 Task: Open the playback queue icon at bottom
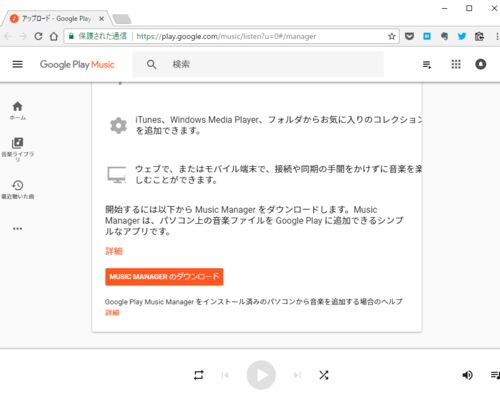pyautogui.click(x=495, y=375)
